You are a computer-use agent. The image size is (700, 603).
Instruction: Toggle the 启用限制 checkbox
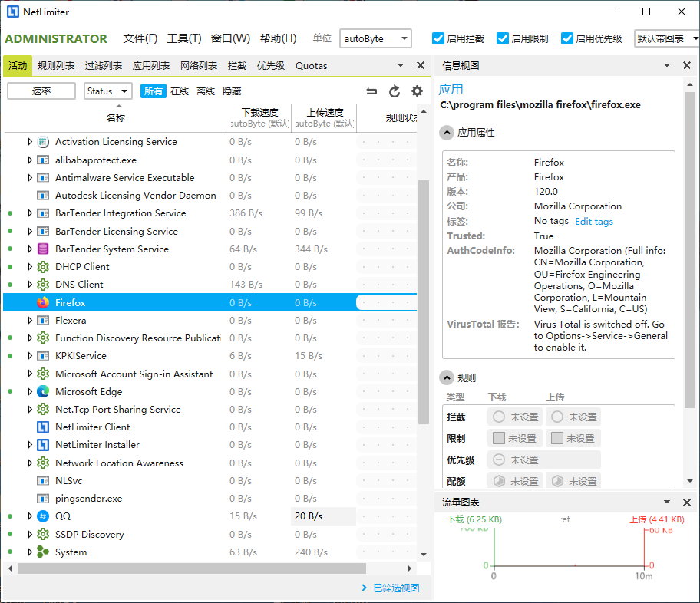point(502,39)
